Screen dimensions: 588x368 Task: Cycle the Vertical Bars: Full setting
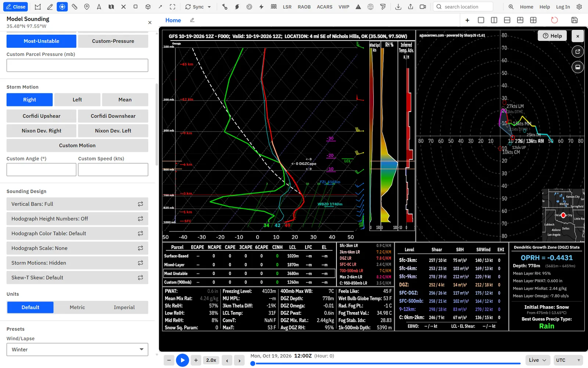pos(77,204)
